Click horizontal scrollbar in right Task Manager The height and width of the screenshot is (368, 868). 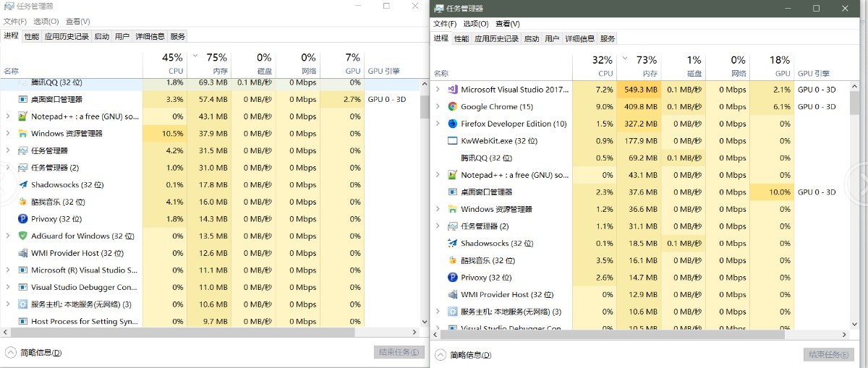coord(612,335)
